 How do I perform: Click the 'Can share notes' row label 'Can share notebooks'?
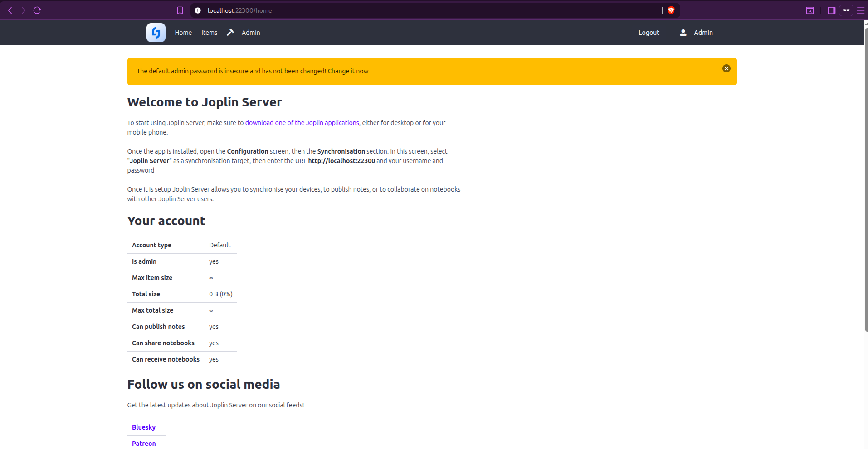[163, 343]
